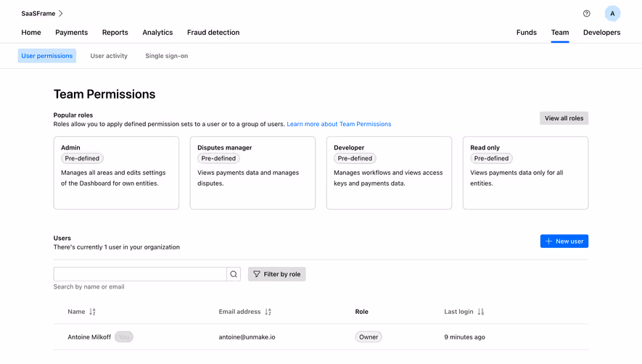Click the Pre-defined badge under Disputes manager
Viewport: 642px width, 364px height.
pyautogui.click(x=218, y=159)
